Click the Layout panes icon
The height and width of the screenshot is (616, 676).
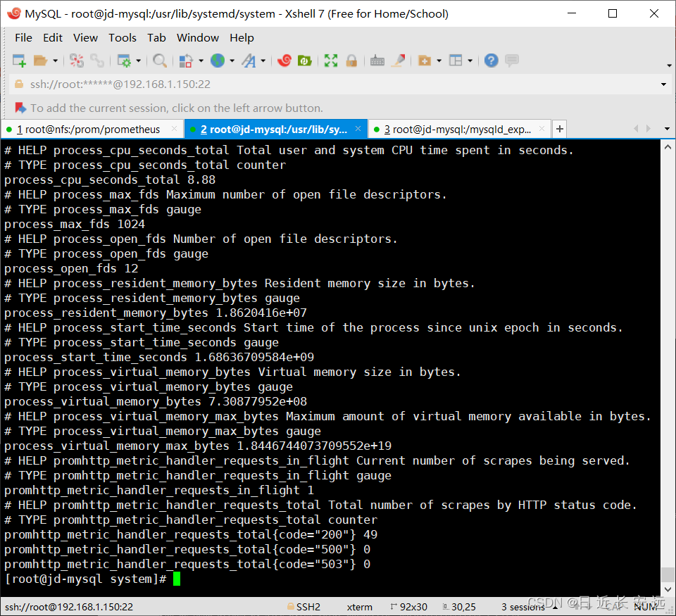point(456,61)
